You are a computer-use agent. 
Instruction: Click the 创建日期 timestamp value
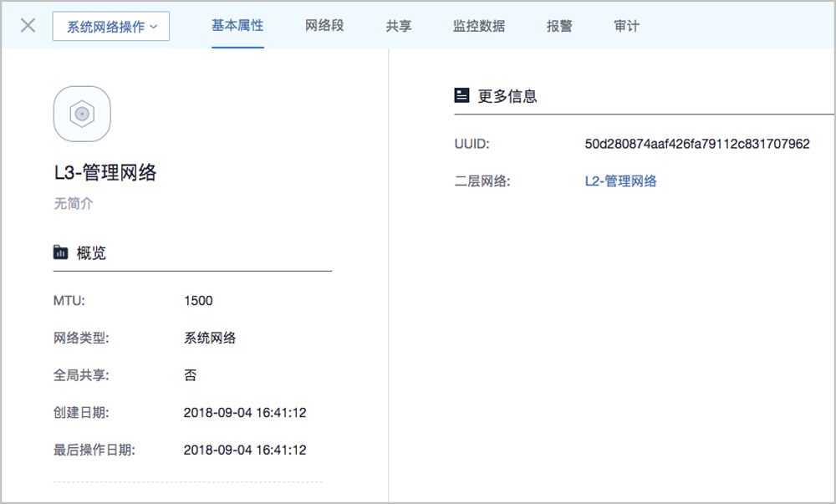point(245,413)
